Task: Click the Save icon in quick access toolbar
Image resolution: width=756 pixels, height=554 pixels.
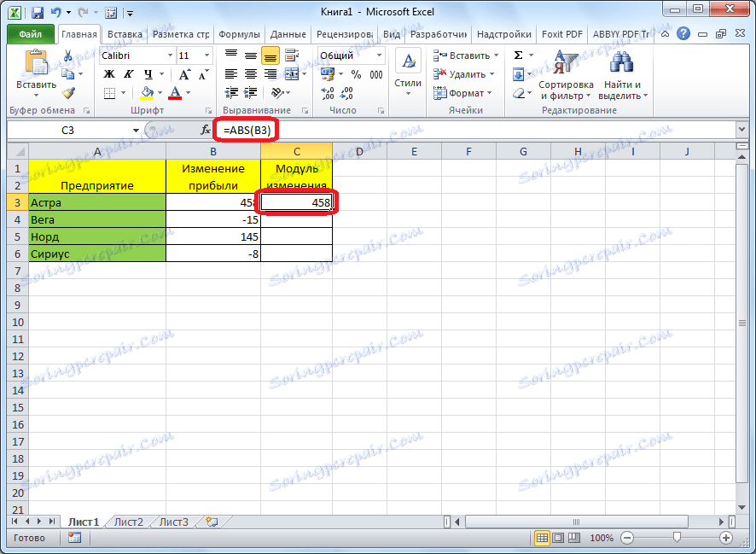Action: 38,13
